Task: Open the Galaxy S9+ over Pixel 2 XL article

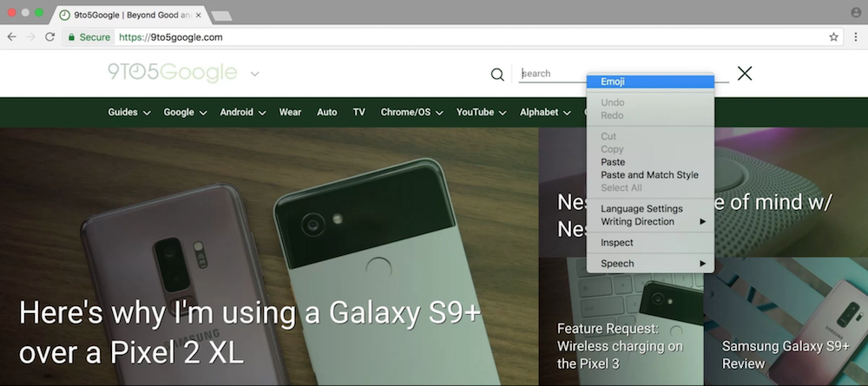Action: click(x=250, y=333)
